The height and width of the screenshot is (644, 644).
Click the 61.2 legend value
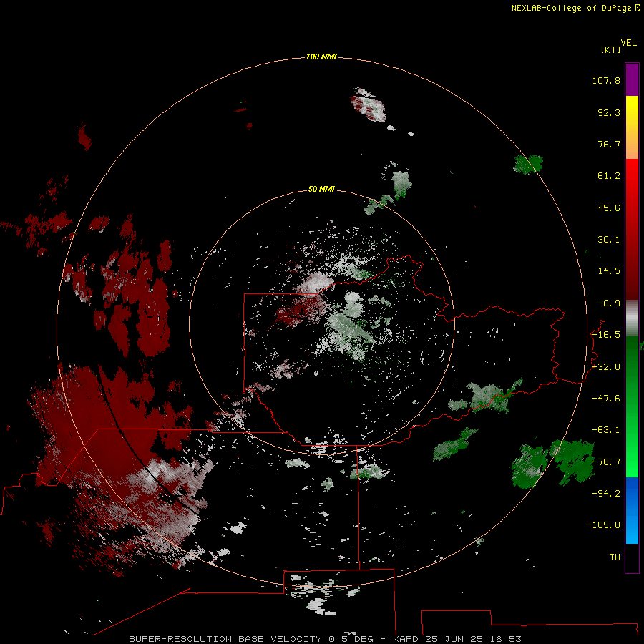tap(609, 176)
